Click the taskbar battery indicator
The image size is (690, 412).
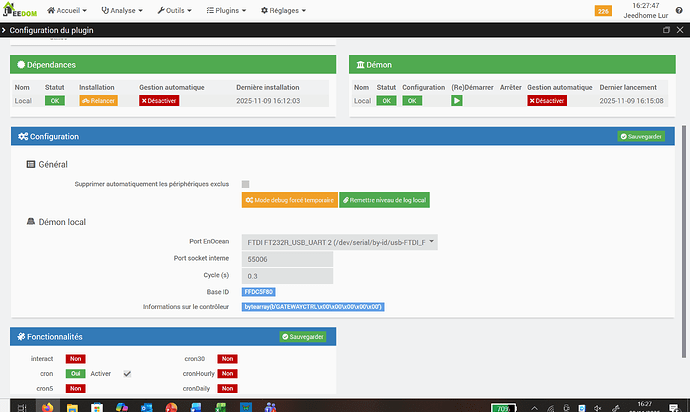(503, 408)
